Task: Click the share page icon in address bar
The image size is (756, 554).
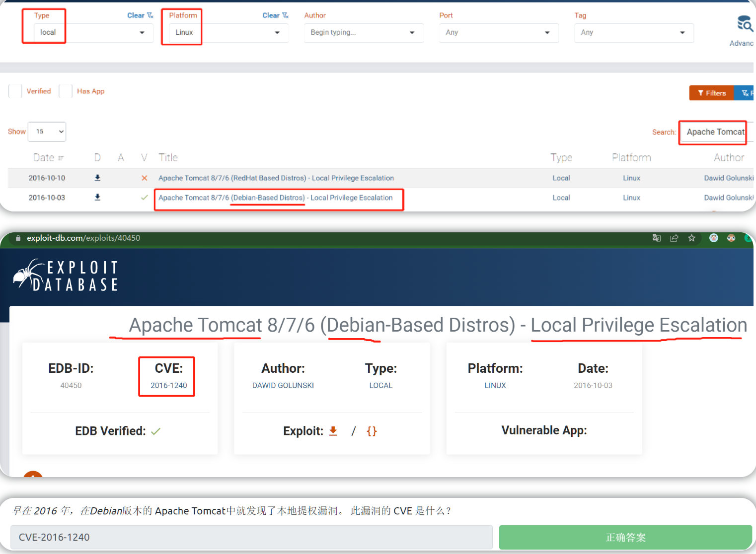Action: (674, 238)
